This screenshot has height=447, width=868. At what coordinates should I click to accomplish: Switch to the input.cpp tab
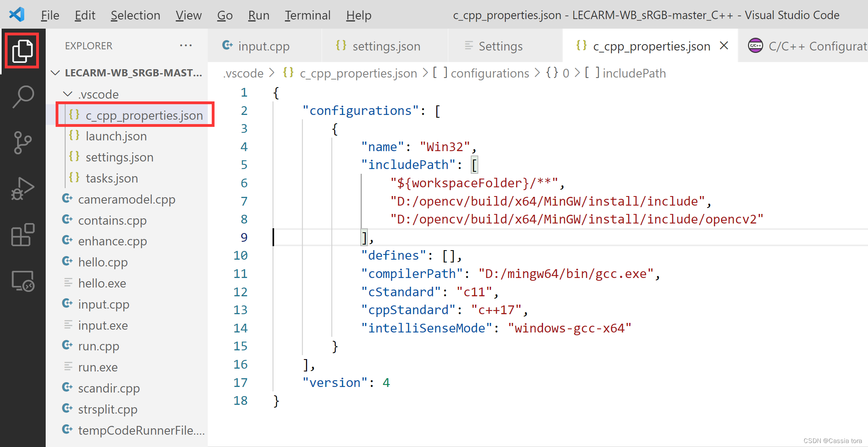click(263, 45)
